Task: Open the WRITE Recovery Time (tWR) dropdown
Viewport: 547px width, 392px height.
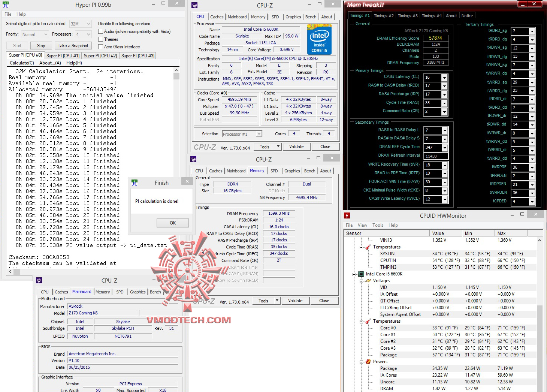Action: click(x=444, y=165)
